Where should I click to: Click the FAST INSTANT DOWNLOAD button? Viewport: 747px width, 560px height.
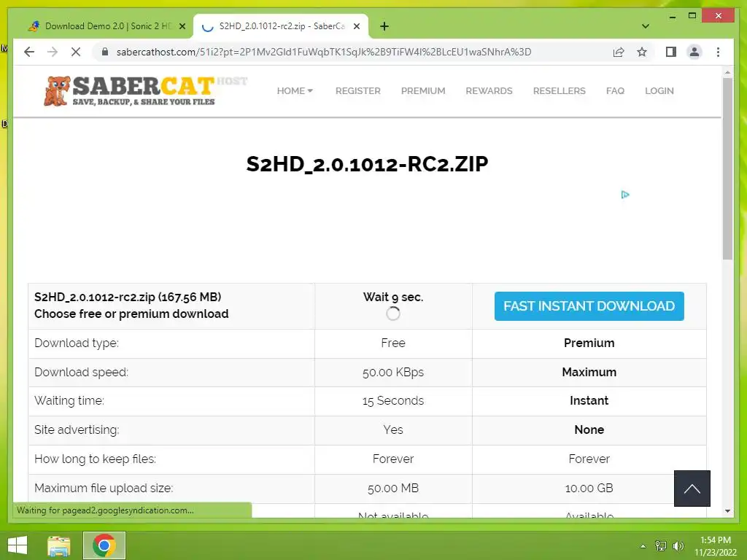589,306
